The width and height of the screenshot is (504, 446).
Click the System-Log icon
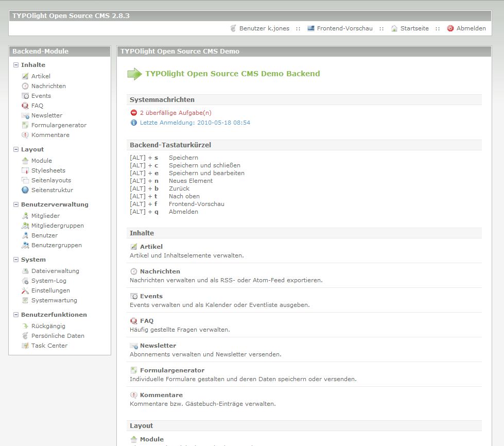[x=25, y=281]
